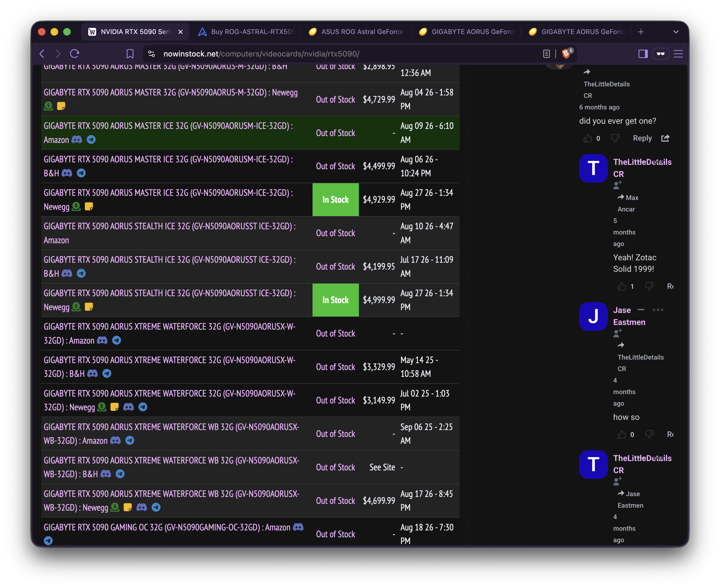Click the $4,729.99 price cell
Image resolution: width=720 pixels, height=588 pixels.
click(379, 100)
